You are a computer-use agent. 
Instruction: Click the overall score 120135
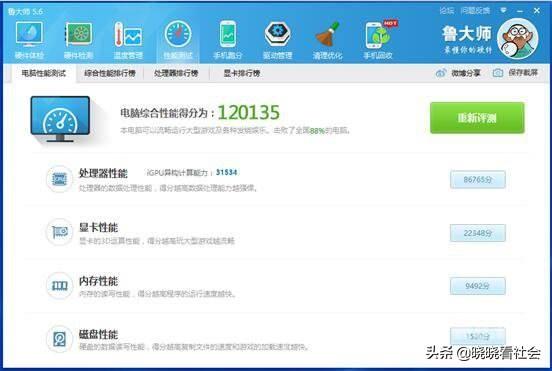tap(249, 113)
